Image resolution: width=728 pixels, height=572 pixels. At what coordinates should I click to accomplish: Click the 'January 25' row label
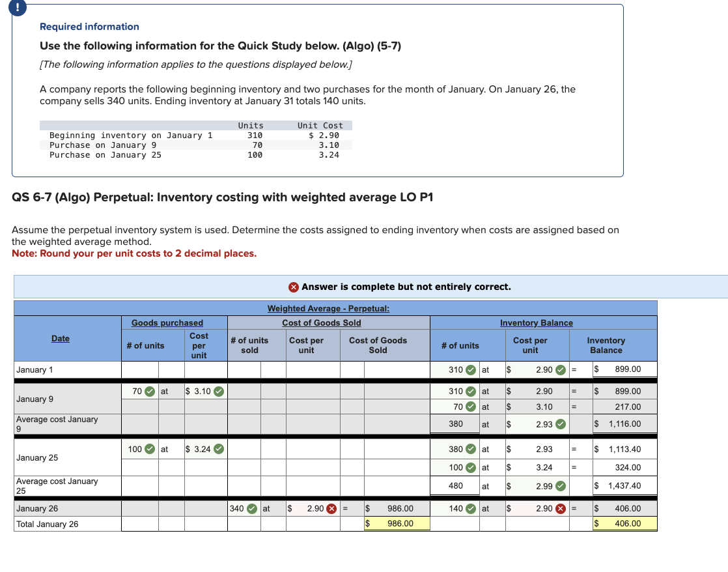click(37, 458)
